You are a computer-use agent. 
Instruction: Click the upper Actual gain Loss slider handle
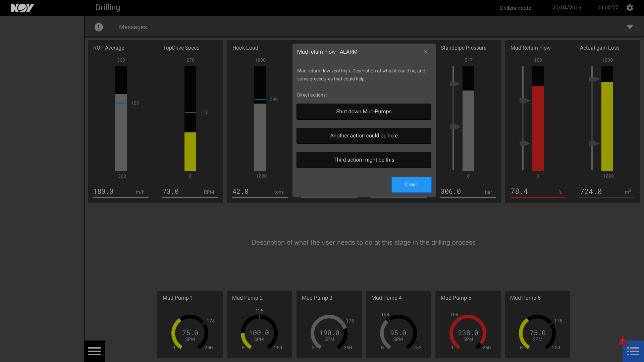[x=594, y=79]
